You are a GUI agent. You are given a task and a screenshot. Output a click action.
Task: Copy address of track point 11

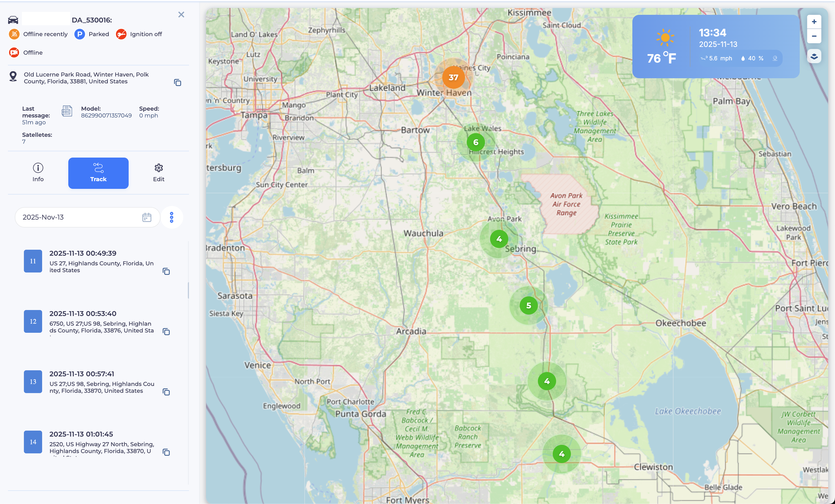pyautogui.click(x=166, y=271)
